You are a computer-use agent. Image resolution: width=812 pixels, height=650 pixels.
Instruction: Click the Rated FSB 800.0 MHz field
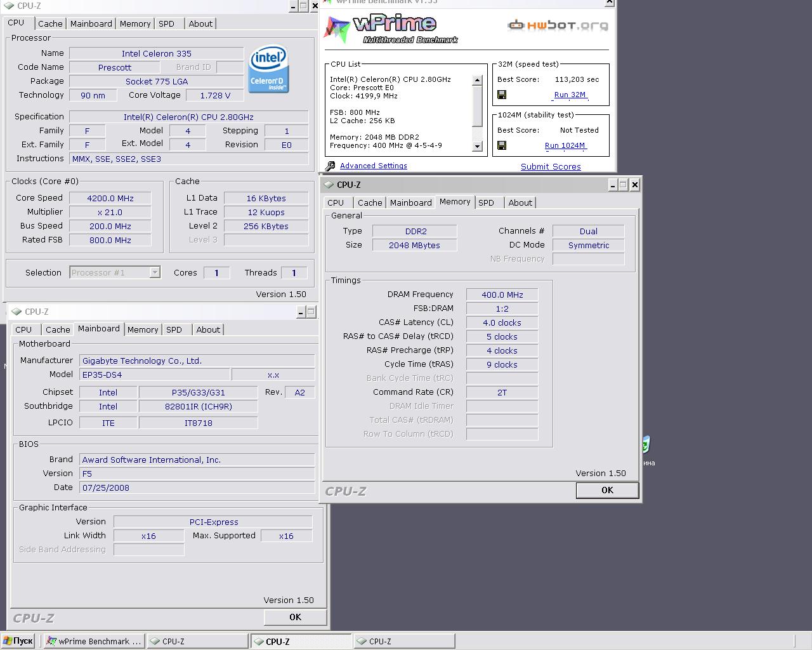point(110,240)
